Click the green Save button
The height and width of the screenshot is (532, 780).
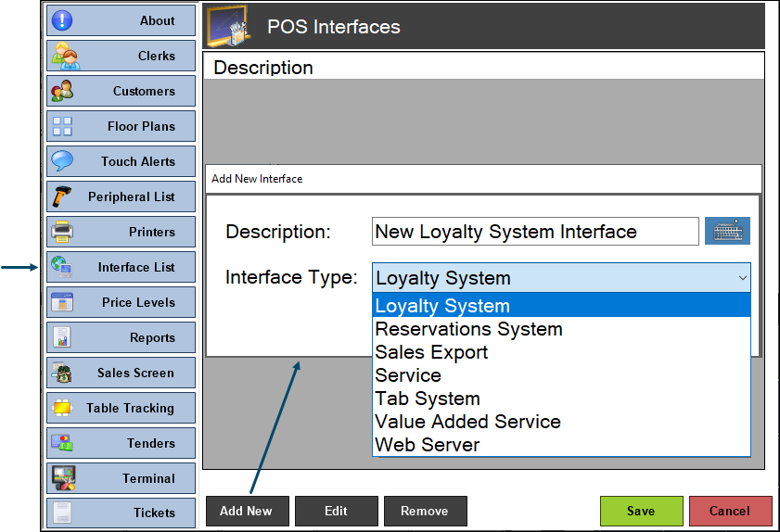click(641, 511)
